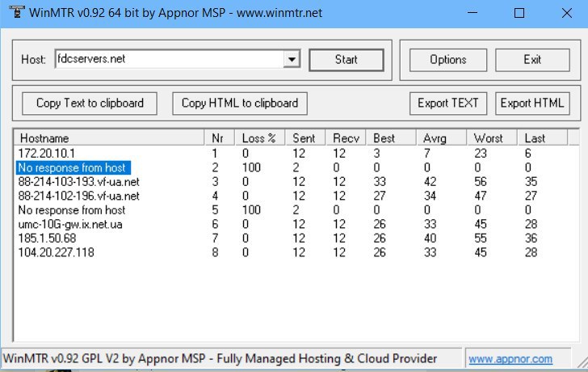Viewport: 588px width, 372px height.
Task: Click the Worst column header
Action: (492, 138)
